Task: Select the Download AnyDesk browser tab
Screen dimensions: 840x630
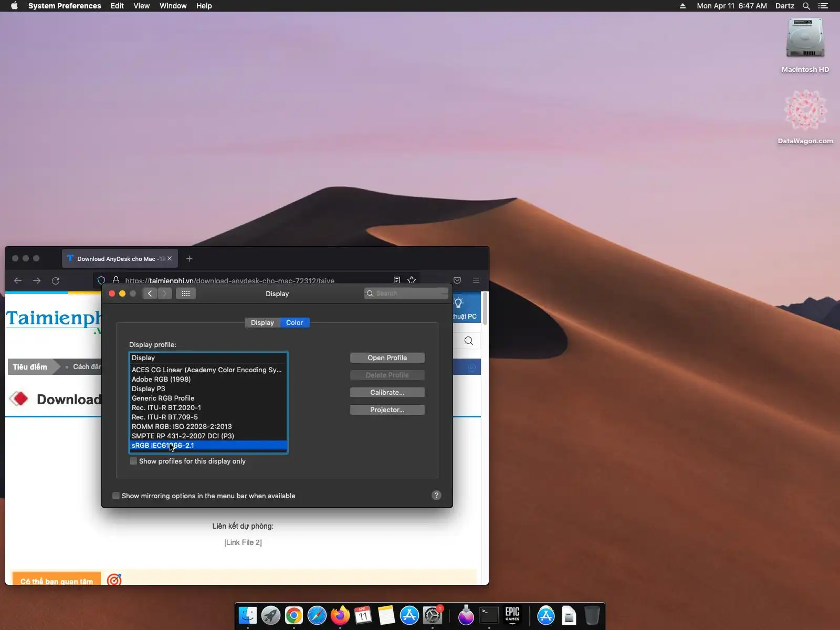Action: (120, 258)
